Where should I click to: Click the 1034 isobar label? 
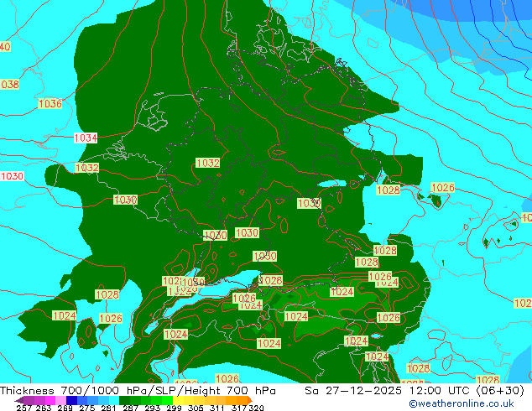(86, 138)
